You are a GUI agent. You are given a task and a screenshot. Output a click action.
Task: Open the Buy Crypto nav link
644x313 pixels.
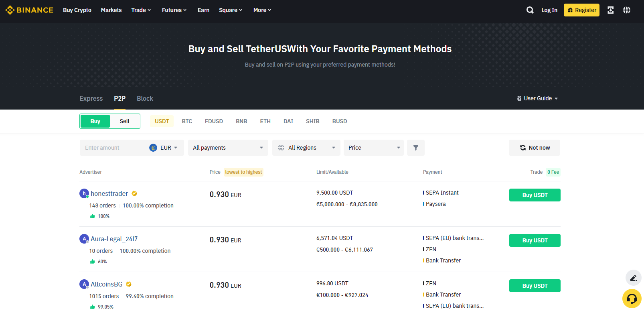[x=77, y=10]
